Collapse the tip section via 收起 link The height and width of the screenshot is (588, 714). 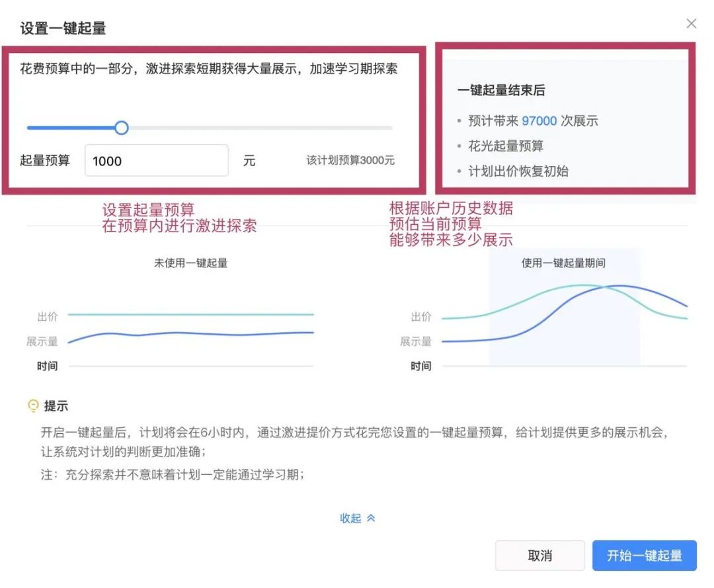[x=352, y=519]
